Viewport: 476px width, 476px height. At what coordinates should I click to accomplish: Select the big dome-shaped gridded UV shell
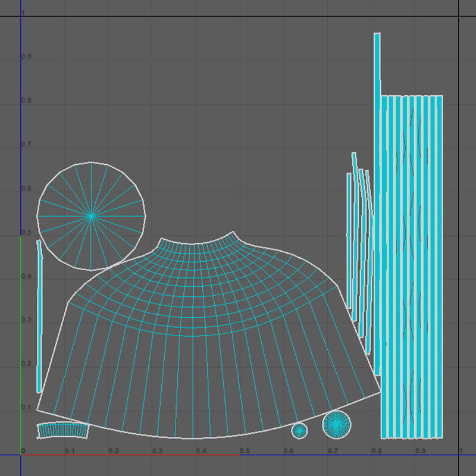(x=209, y=335)
